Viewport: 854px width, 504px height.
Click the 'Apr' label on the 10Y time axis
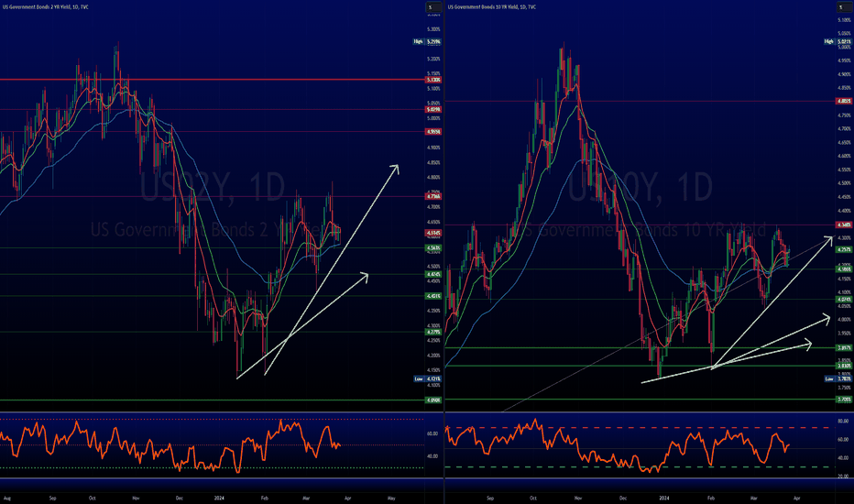coord(797,498)
